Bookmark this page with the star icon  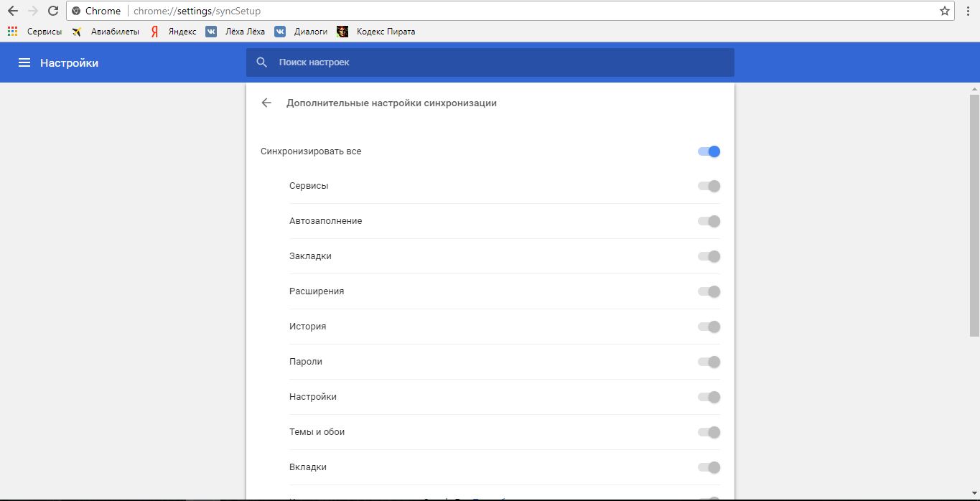pos(945,11)
